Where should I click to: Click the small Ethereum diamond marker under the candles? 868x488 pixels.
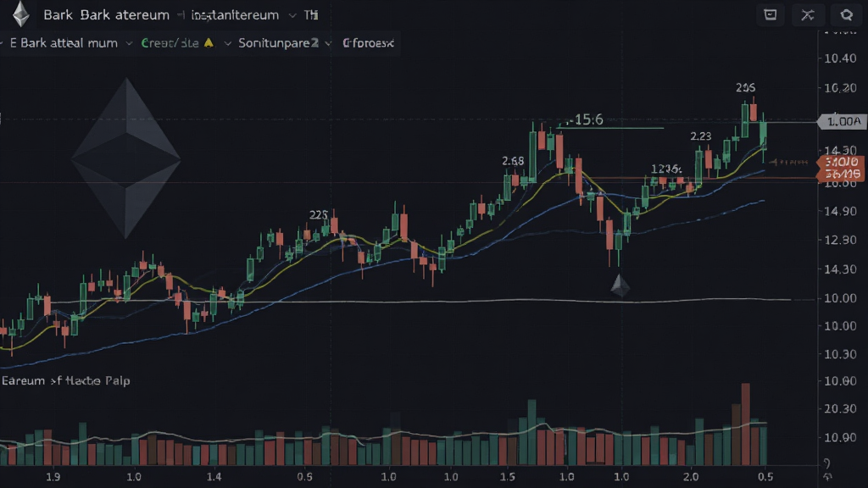click(620, 286)
